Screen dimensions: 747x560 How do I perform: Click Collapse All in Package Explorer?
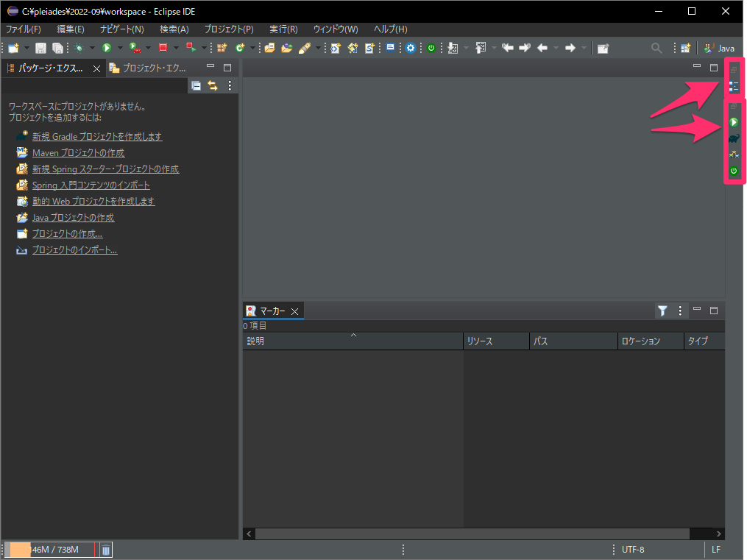tap(196, 85)
